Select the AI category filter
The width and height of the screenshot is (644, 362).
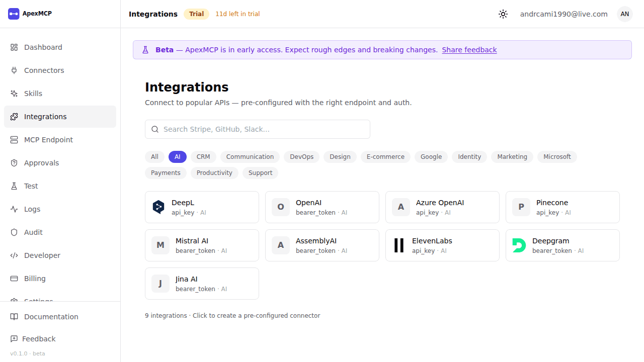(x=178, y=157)
